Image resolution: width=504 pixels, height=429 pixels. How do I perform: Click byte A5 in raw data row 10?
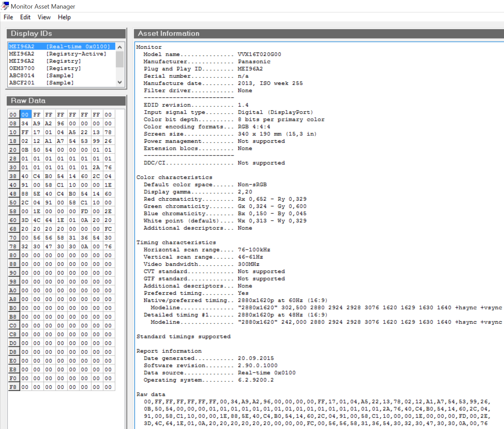72,132
